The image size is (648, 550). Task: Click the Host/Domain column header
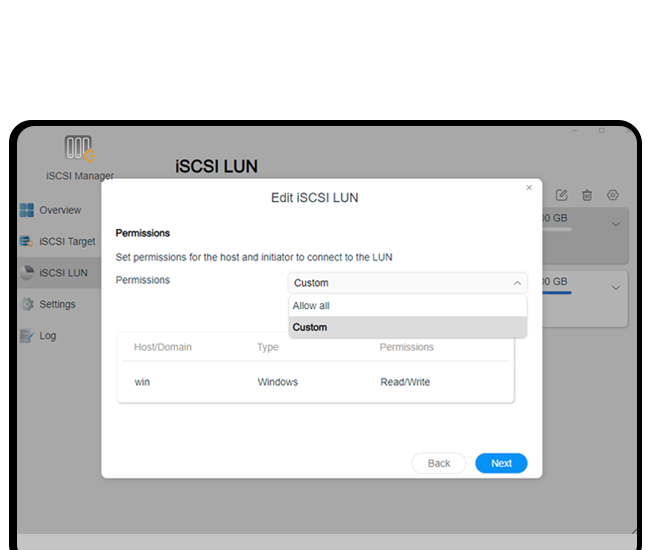click(163, 347)
